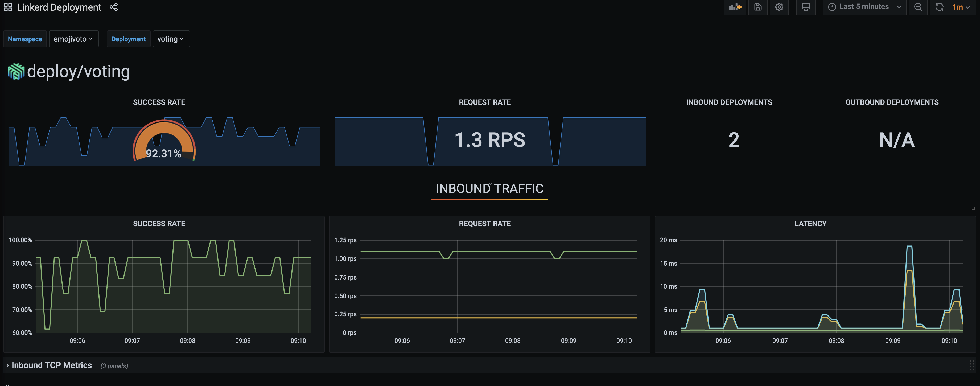Cycle view mode monitor icon
This screenshot has width=980, height=386.
tap(805, 7)
